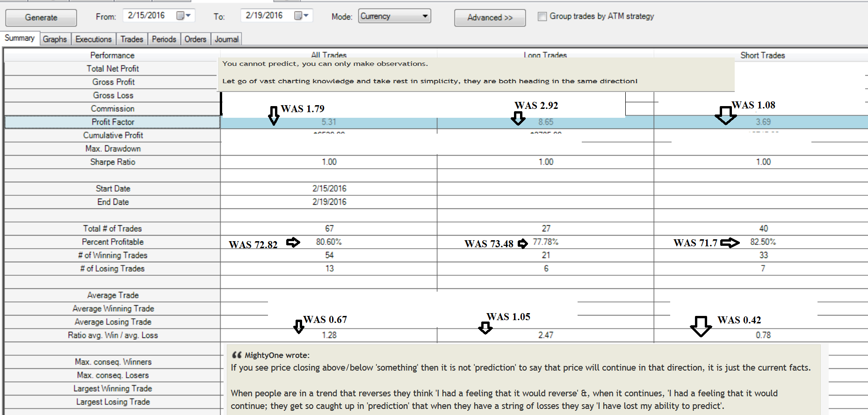Viewport: 868px width, 415px height.
Task: Expand the Mode Currency combo box
Action: (394, 16)
